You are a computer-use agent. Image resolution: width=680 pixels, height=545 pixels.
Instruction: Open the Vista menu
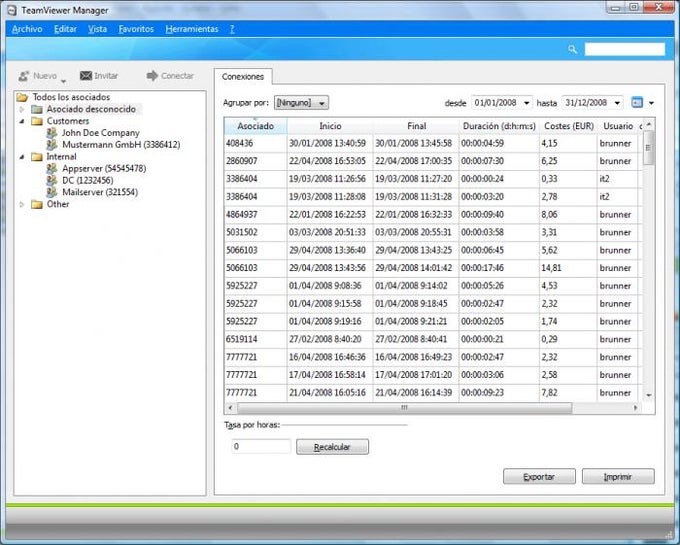(97, 29)
